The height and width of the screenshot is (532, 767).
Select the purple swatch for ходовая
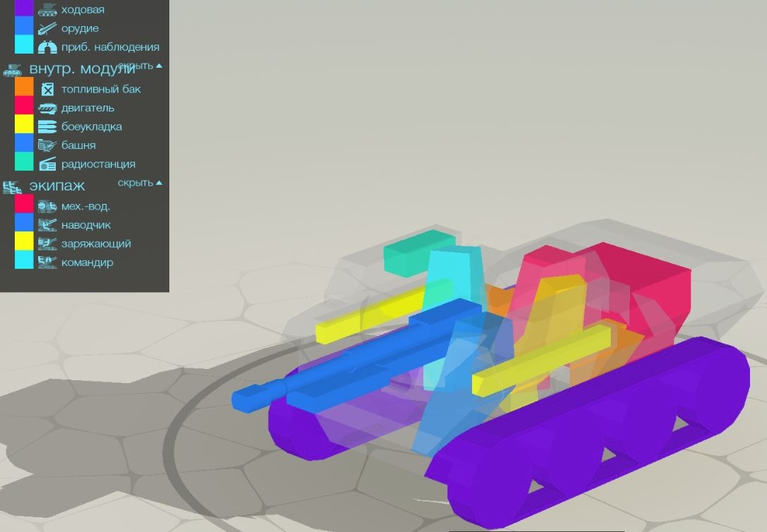[24, 8]
